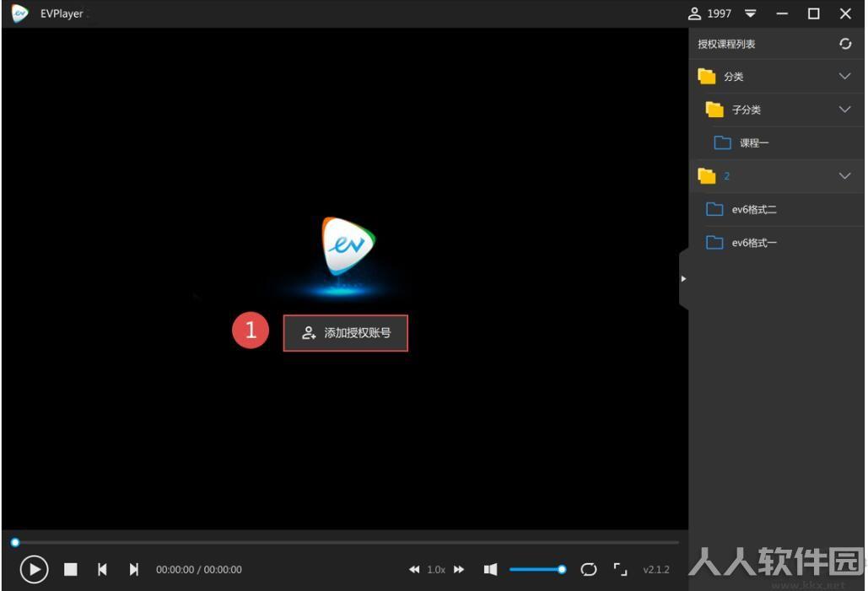Viewport: 868px width, 591px height.
Task: Collapse the 分类 folder chevron
Action: tap(844, 77)
